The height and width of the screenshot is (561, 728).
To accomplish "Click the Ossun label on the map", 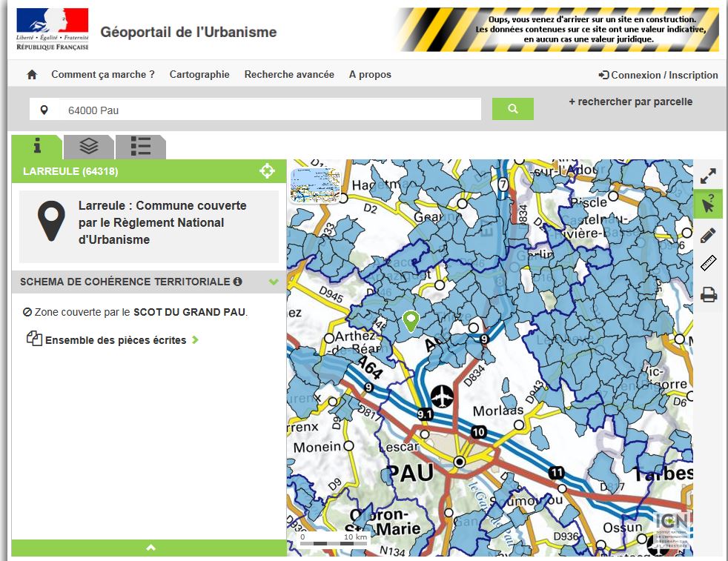I will pyautogui.click(x=622, y=528).
